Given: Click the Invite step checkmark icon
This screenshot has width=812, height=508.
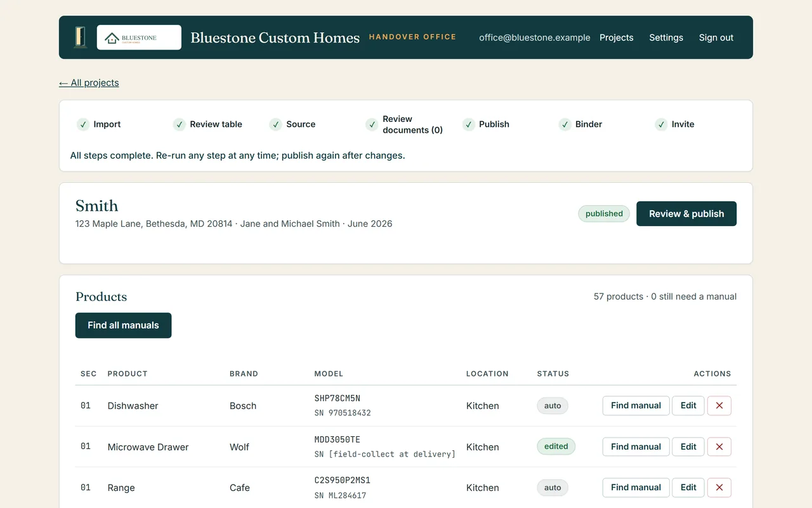Looking at the screenshot, I should tap(662, 124).
